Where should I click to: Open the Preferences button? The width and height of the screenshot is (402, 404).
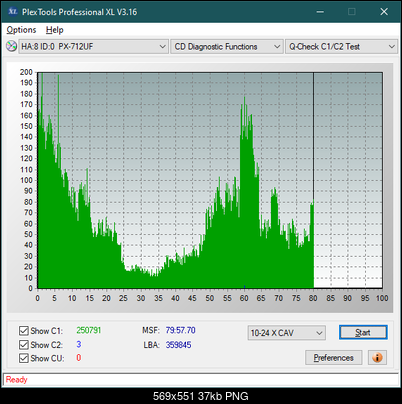[333, 358]
